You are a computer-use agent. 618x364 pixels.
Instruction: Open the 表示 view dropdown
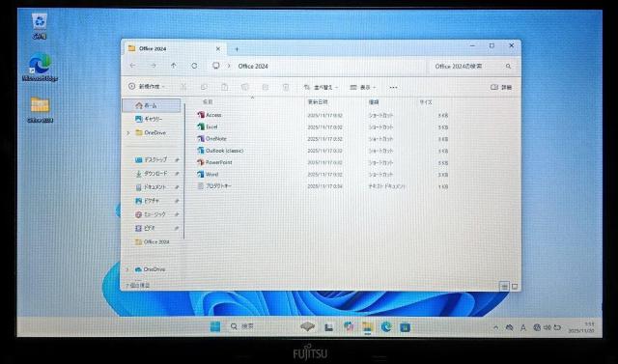coord(363,88)
